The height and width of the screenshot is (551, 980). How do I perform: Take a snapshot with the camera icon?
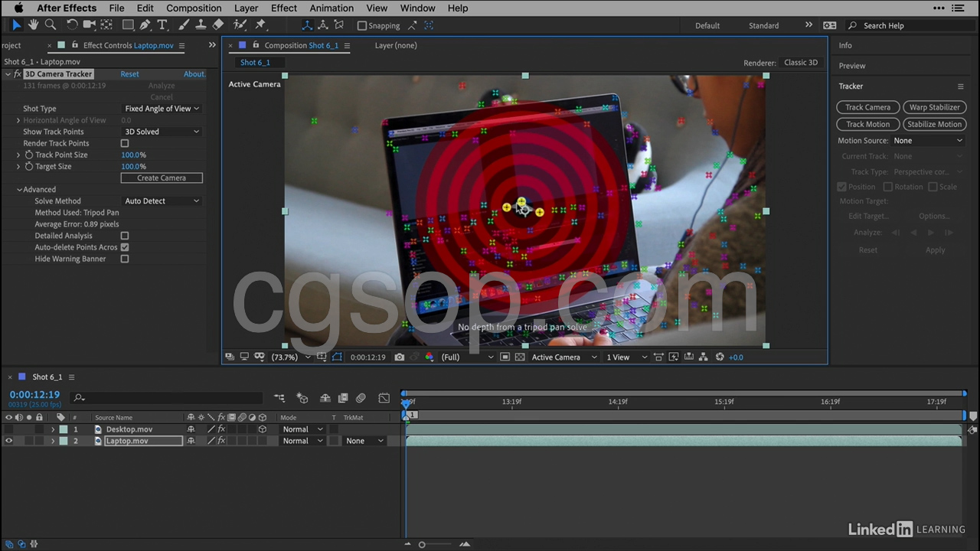(x=400, y=357)
